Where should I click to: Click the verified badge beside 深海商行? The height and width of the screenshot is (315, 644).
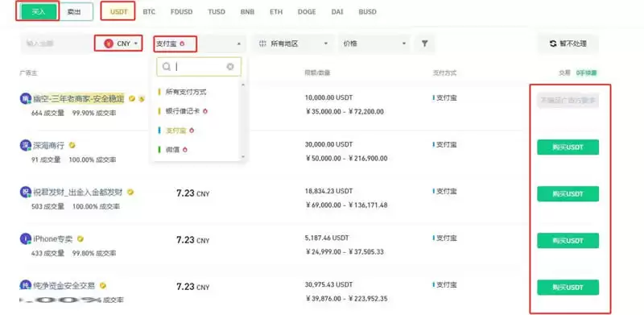[72, 145]
